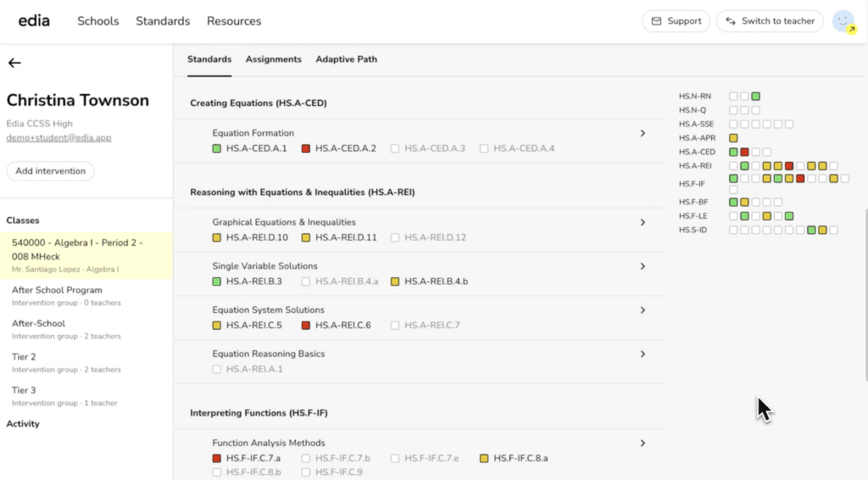
Task: Select the empty HS.A-REI.D.12 box
Action: tap(395, 237)
